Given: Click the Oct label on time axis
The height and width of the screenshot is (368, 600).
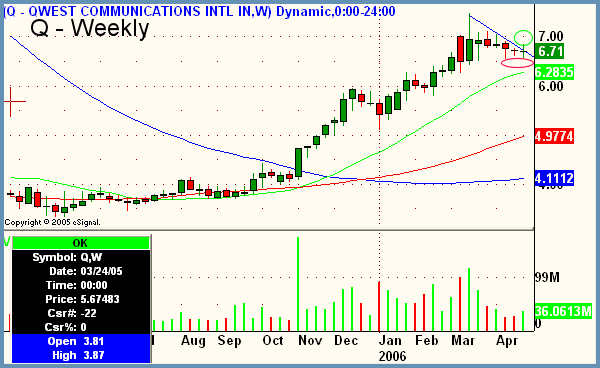Looking at the screenshot, I should coord(273,340).
